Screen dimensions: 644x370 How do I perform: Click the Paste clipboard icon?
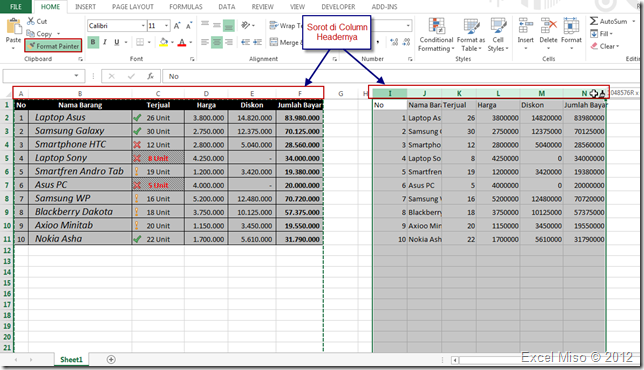click(x=14, y=27)
